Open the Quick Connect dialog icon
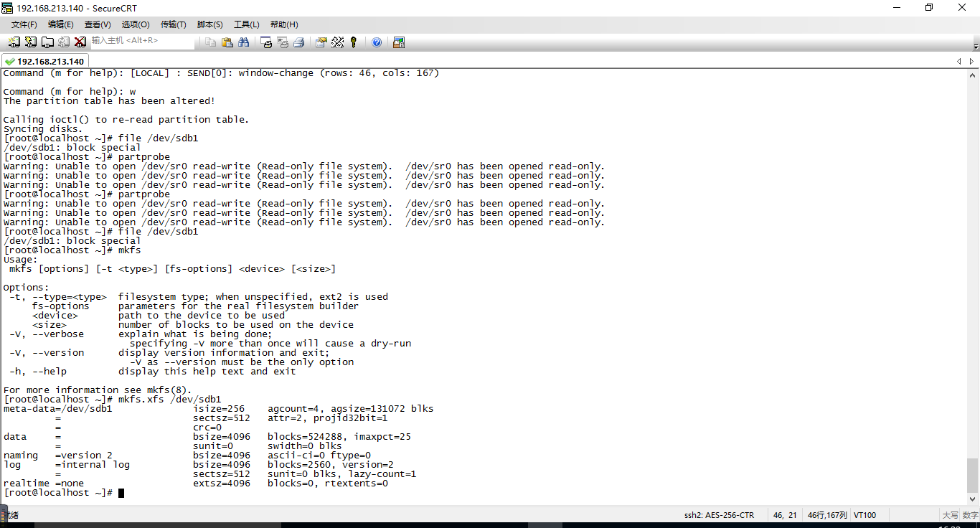The image size is (980, 528). (31, 42)
